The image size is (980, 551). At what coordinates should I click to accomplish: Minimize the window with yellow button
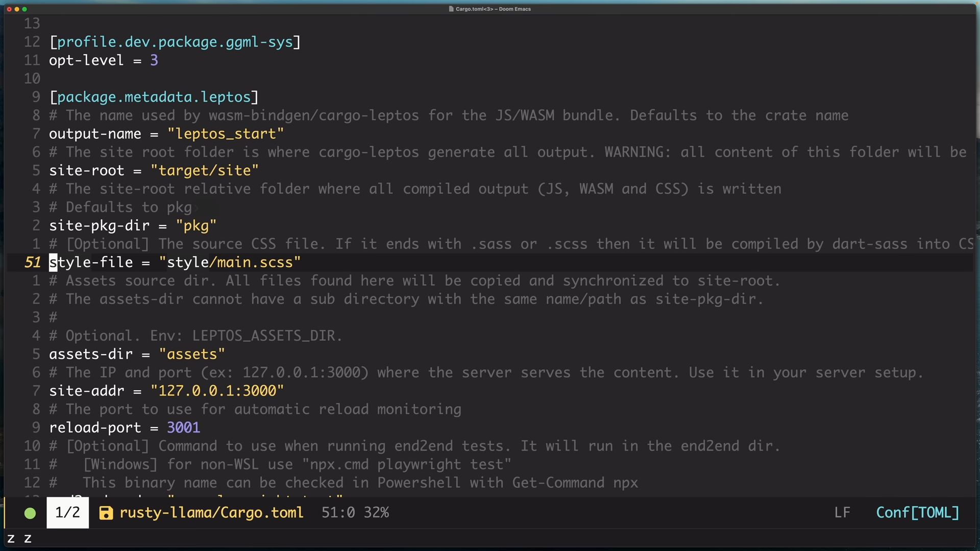pyautogui.click(x=17, y=9)
